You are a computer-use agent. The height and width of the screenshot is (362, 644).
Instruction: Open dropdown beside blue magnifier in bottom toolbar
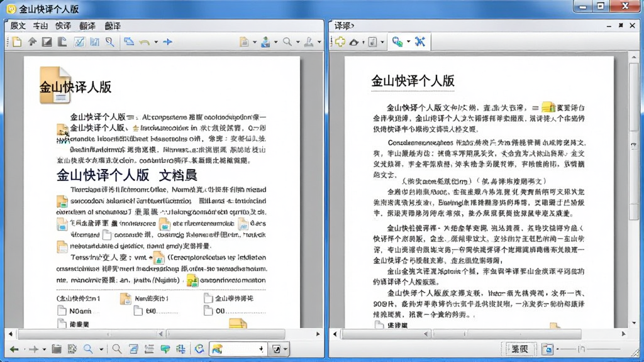click(x=101, y=349)
